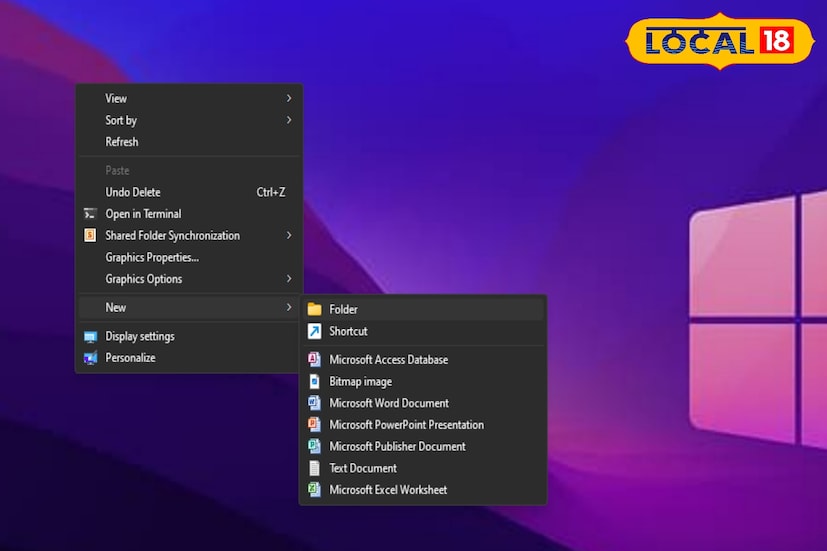Screen dimensions: 827x551
Task: Select Refresh from the context menu
Action: pos(122,142)
